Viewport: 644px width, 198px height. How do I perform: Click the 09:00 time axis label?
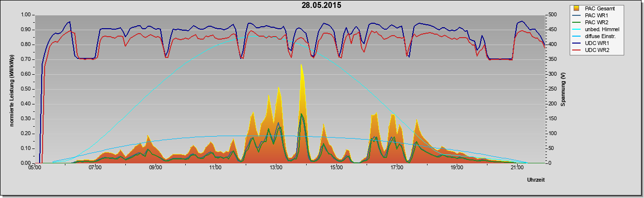(155, 168)
